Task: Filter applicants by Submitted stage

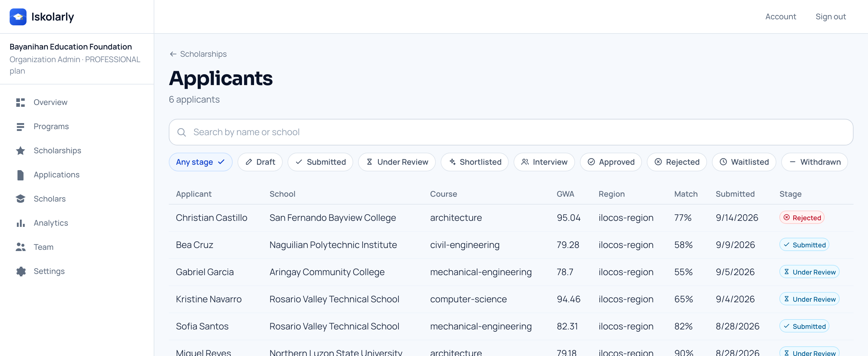Action: [x=320, y=162]
